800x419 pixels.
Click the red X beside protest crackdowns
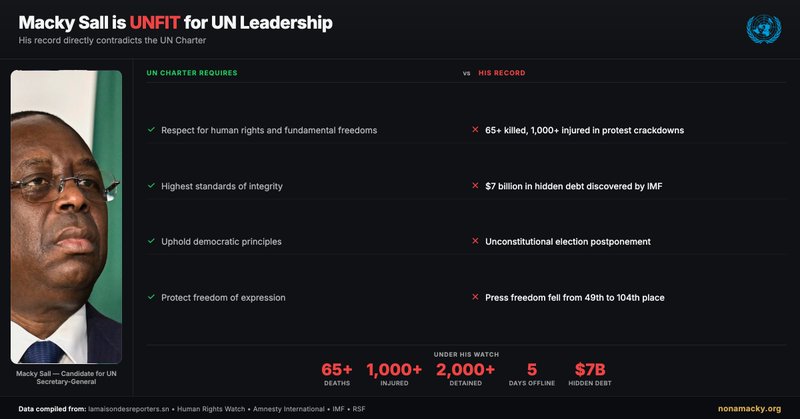tap(475, 130)
